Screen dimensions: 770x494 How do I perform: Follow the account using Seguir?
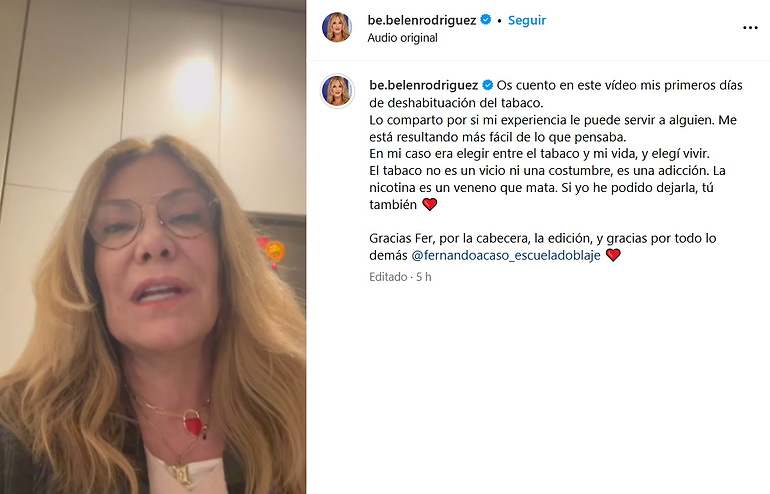coord(526,20)
